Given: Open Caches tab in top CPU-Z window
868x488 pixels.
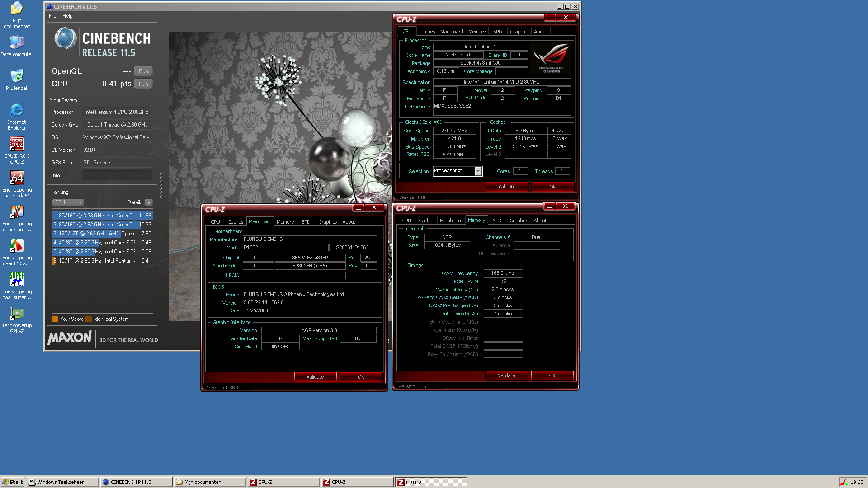Looking at the screenshot, I should 427,32.
